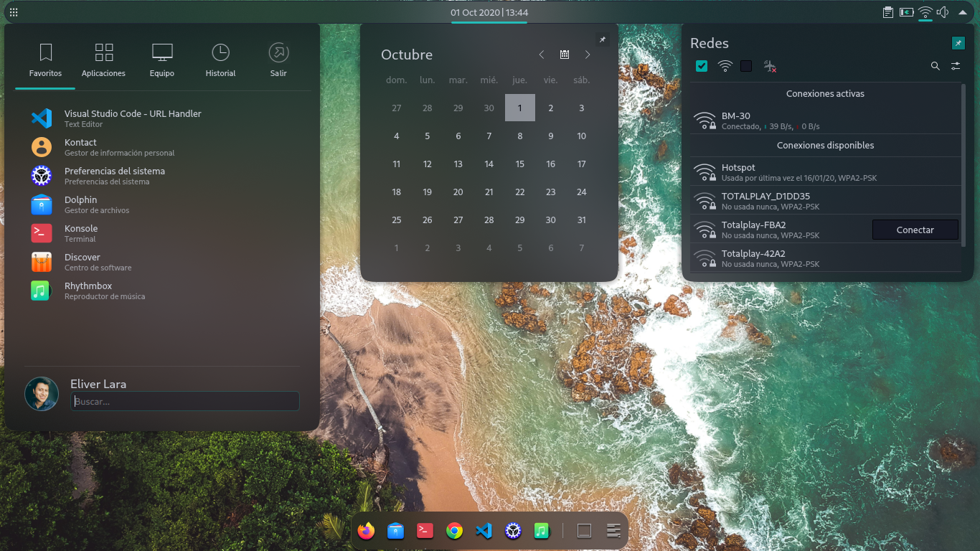The image size is (980, 551).
Task: Select October 1 highlighted in the calendar
Action: (x=520, y=108)
